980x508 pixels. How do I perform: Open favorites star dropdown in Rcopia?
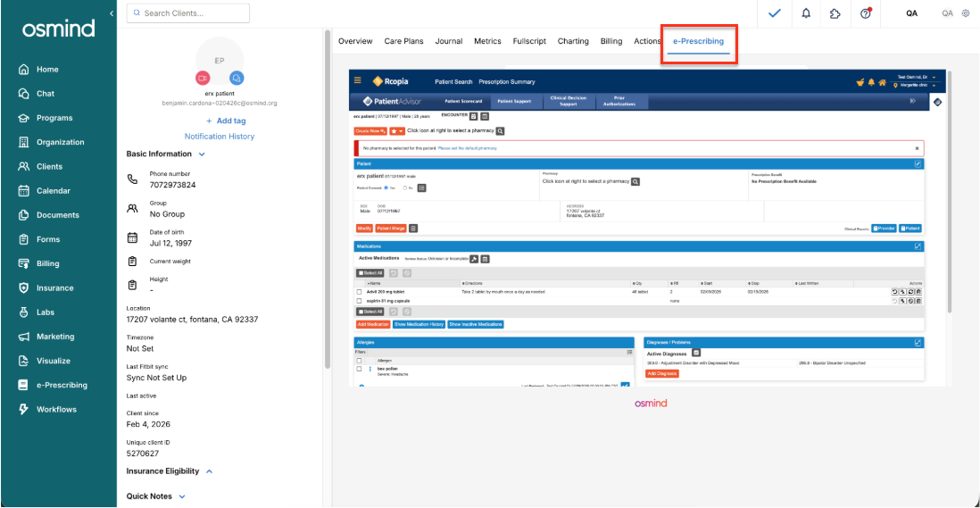(x=397, y=131)
